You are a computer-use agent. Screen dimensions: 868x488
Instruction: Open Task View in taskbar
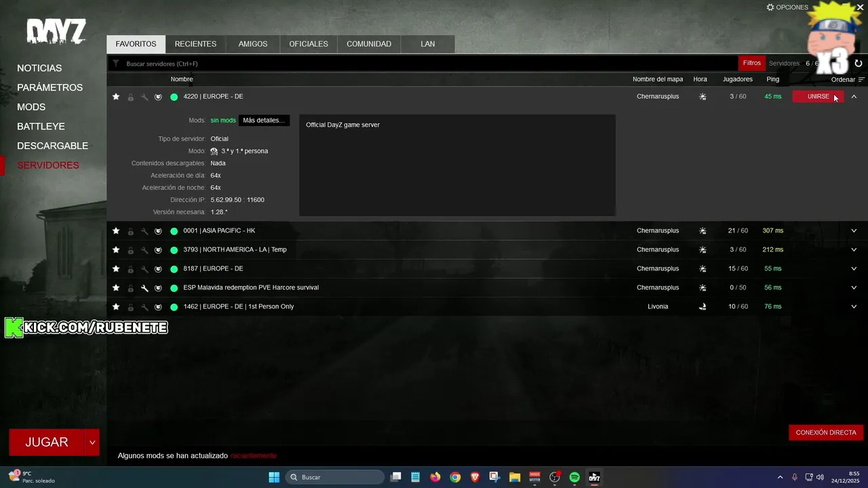pyautogui.click(x=396, y=477)
